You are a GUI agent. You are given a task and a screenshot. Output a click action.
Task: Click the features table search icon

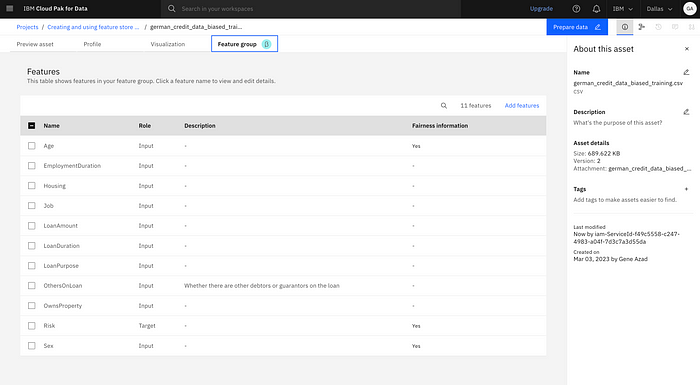[444, 106]
